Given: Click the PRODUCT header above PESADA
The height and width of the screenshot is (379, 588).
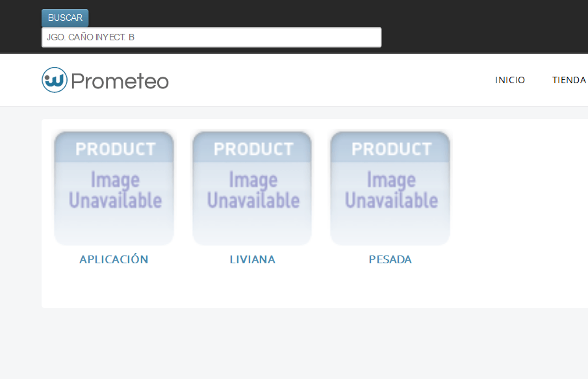Looking at the screenshot, I should [x=392, y=149].
